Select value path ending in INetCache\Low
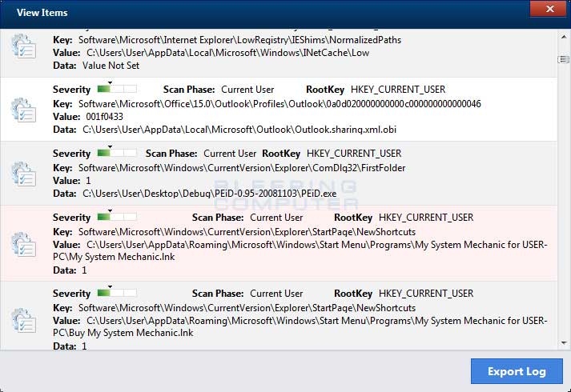This screenshot has width=571, height=392. 227,53
